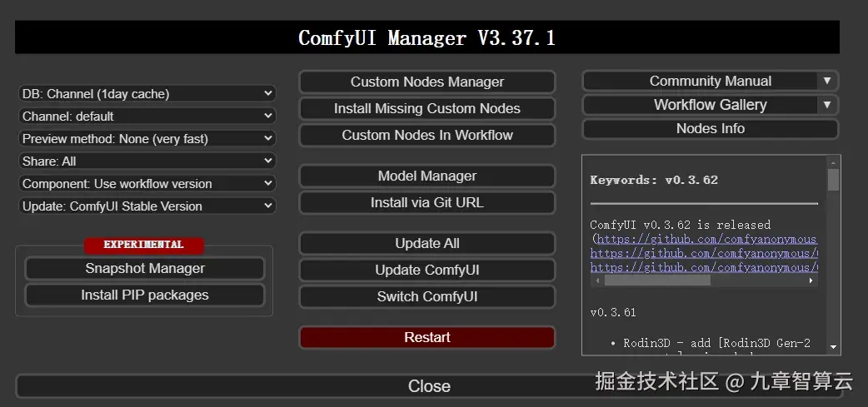The height and width of the screenshot is (407, 868).
Task: Open the Channel default dropdown
Action: [x=147, y=117]
